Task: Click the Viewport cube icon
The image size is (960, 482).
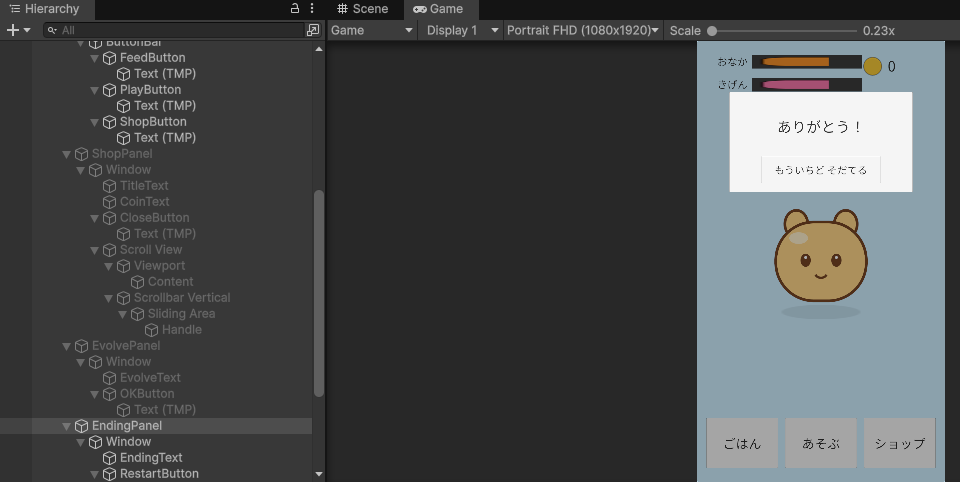Action: click(x=123, y=266)
